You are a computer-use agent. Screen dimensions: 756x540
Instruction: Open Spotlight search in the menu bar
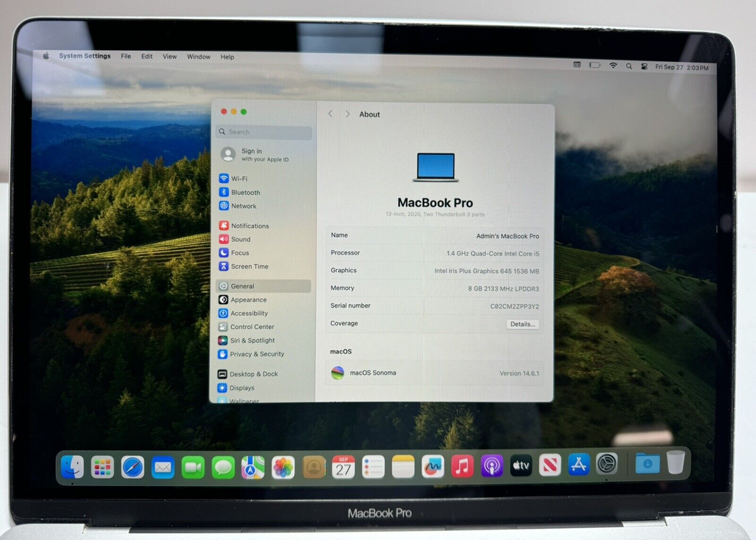pos(629,66)
